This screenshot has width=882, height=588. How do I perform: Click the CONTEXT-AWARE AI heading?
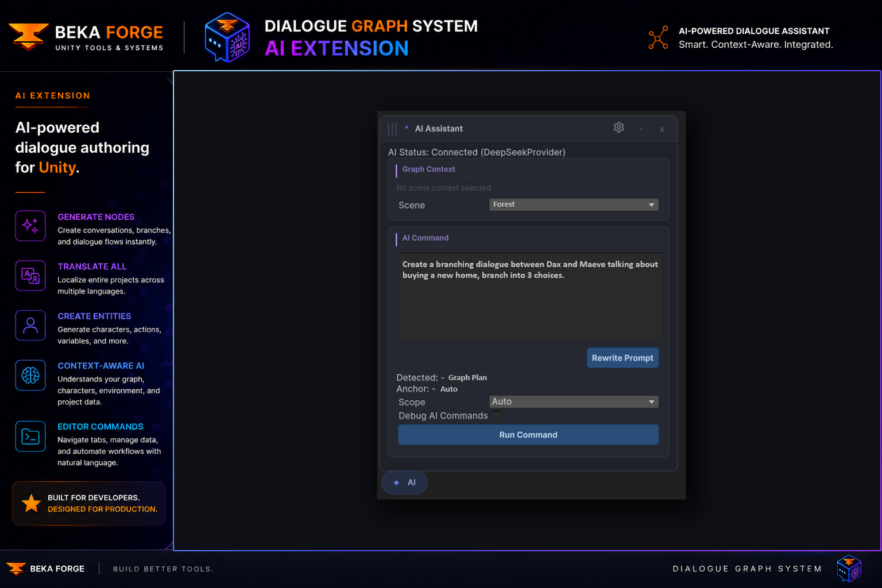tap(100, 366)
